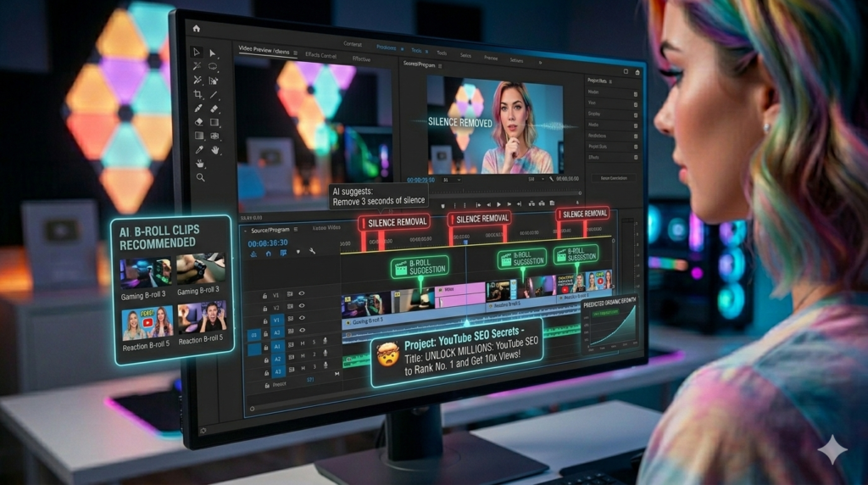Toggle the lock on track A2
This screenshot has height=485, width=868.
tap(266, 360)
